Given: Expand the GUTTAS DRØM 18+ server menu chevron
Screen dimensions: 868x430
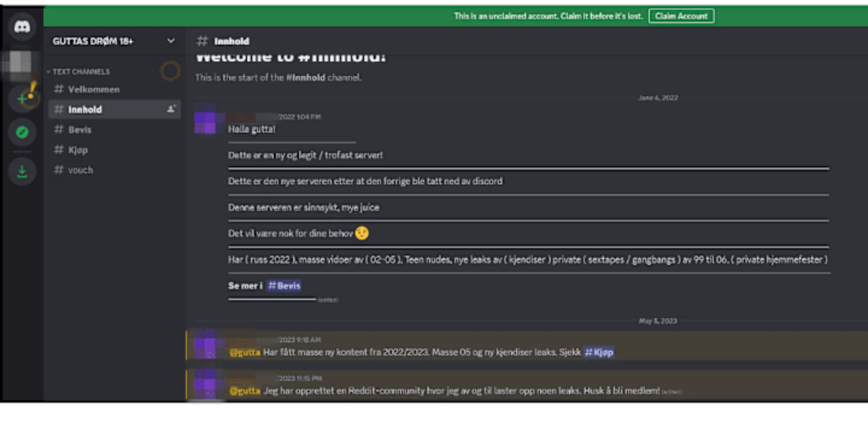Looking at the screenshot, I should click(171, 41).
